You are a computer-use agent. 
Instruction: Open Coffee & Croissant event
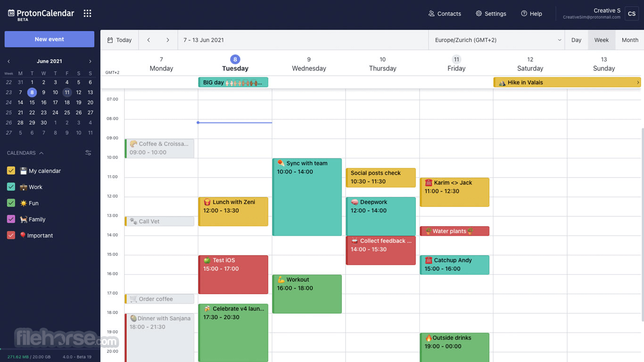coord(159,148)
